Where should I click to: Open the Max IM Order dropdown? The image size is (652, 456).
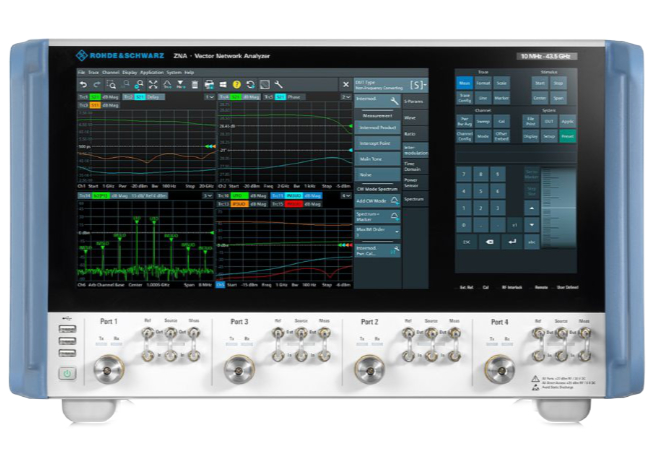pos(377,232)
